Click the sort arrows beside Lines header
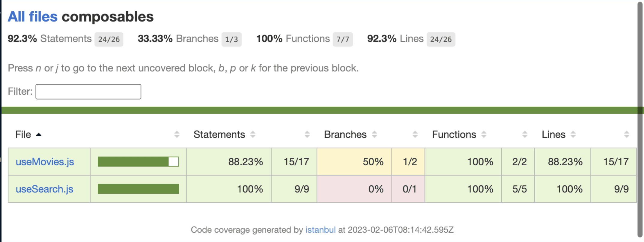644x242 pixels. coord(573,134)
